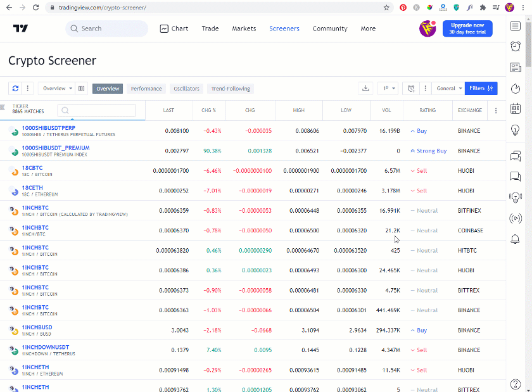The image size is (532, 392).
Task: Open the calendar icon in sidebar
Action: (516, 108)
